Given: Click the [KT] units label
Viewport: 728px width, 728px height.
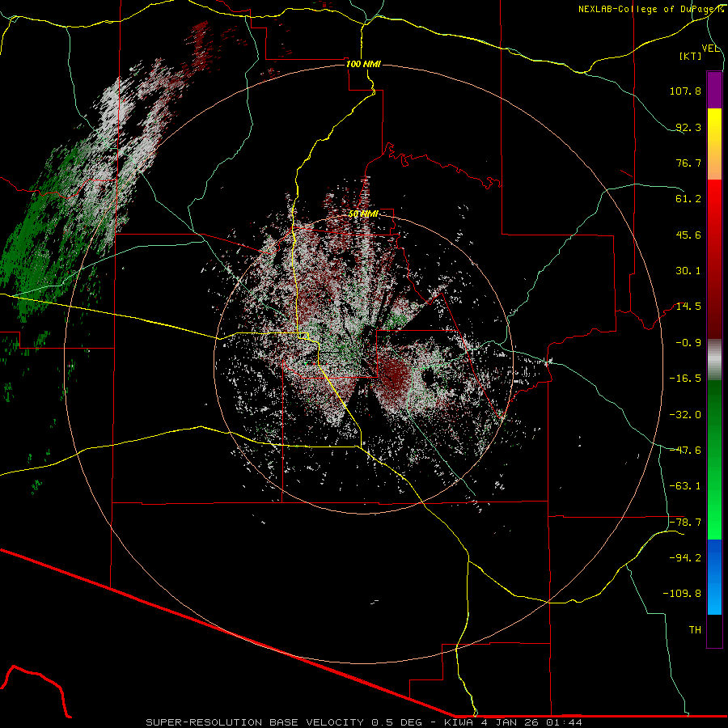Looking at the screenshot, I should [x=691, y=56].
